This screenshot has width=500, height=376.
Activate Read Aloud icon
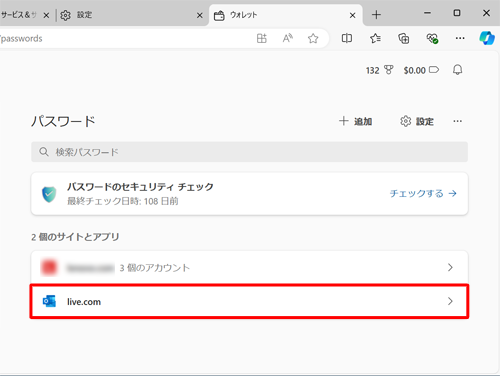pos(288,38)
